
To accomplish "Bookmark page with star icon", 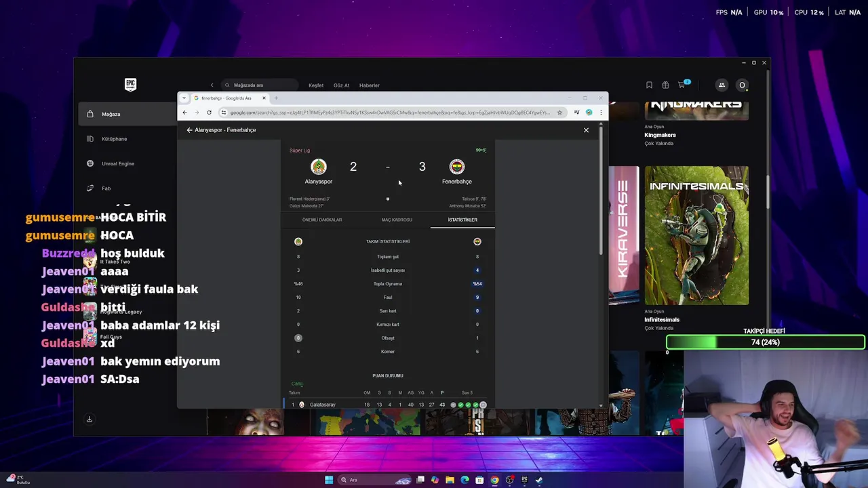I will point(559,113).
